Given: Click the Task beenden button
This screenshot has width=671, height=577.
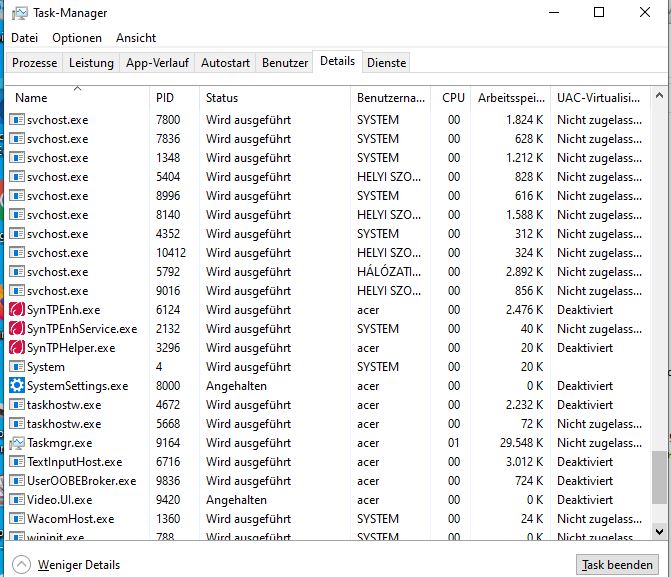Looking at the screenshot, I should click(x=617, y=565).
